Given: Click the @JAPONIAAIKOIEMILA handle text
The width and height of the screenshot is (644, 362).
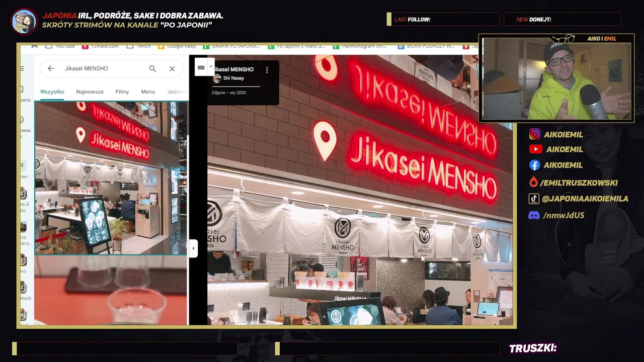Looking at the screenshot, I should pyautogui.click(x=585, y=199).
